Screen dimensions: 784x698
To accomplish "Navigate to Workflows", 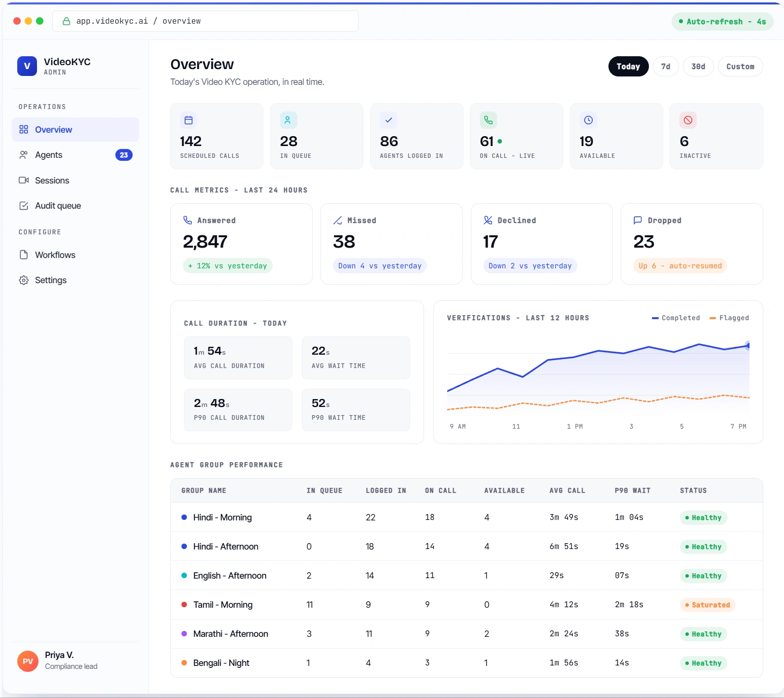I will (x=75, y=255).
